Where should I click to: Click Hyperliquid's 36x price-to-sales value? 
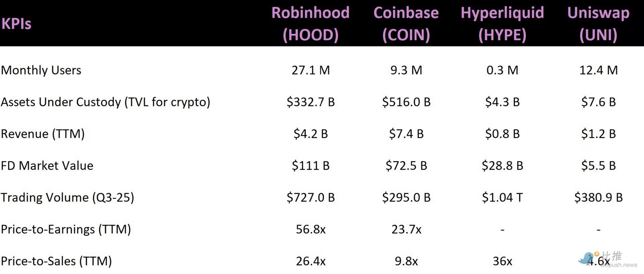[x=502, y=261]
